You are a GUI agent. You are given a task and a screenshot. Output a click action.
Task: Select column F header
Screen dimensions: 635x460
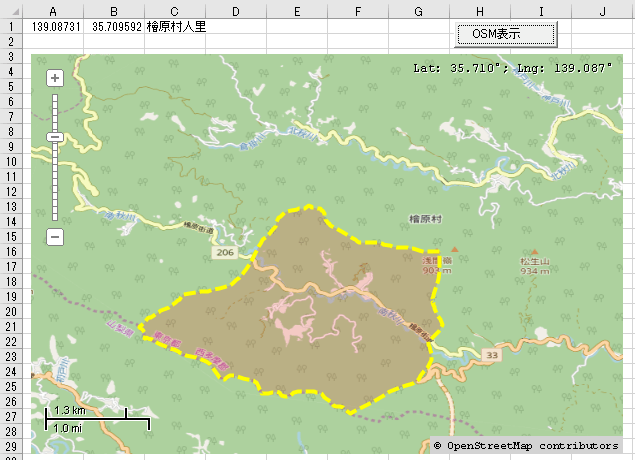[358, 11]
